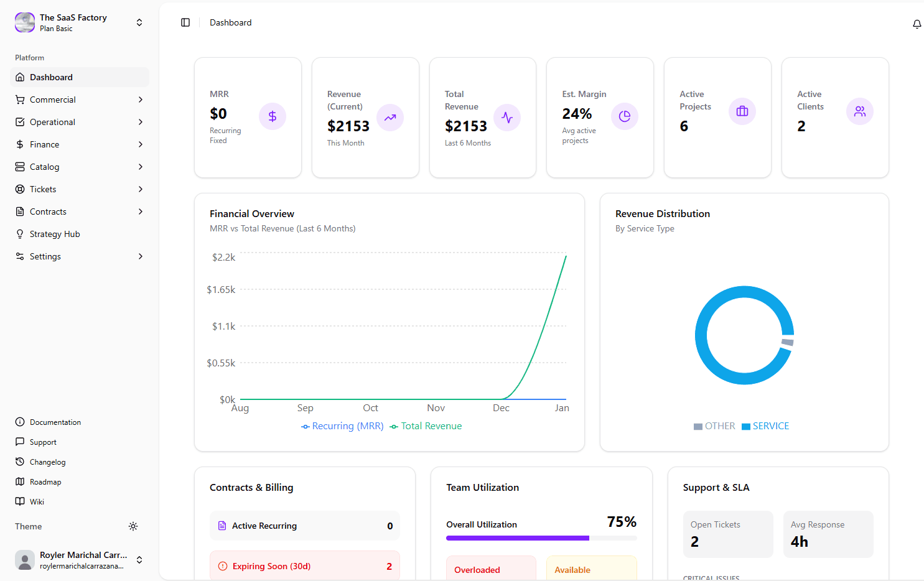The height and width of the screenshot is (581, 924).
Task: Select Dashboard in the sidebar
Action: click(x=51, y=77)
